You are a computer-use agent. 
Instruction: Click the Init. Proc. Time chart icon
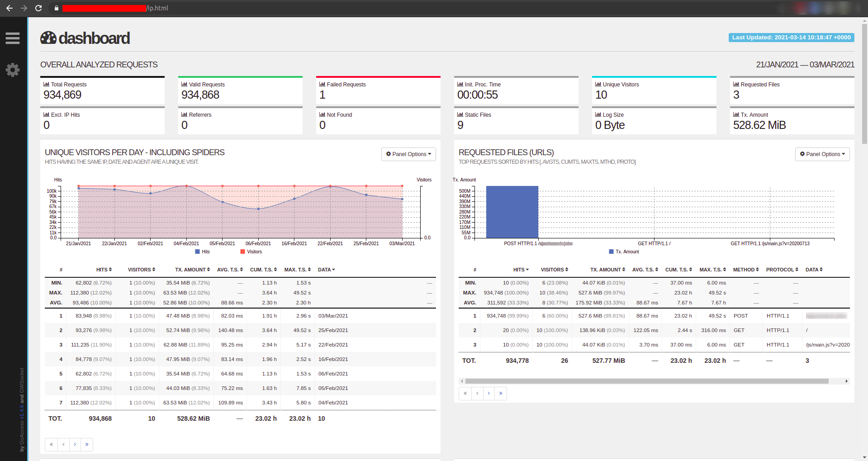click(x=460, y=84)
